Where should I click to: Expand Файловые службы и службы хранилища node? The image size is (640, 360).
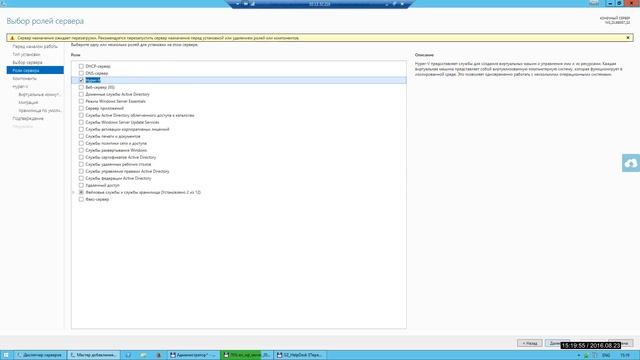pos(74,192)
